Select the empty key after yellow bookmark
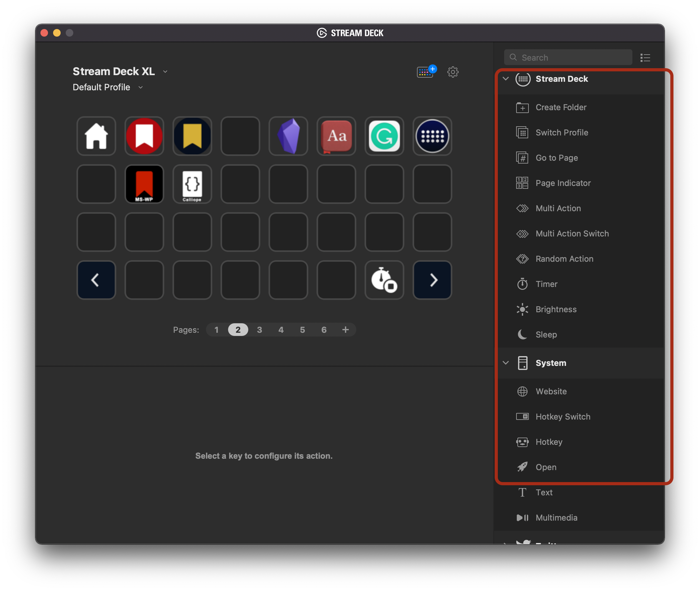The image size is (700, 591). [x=240, y=136]
